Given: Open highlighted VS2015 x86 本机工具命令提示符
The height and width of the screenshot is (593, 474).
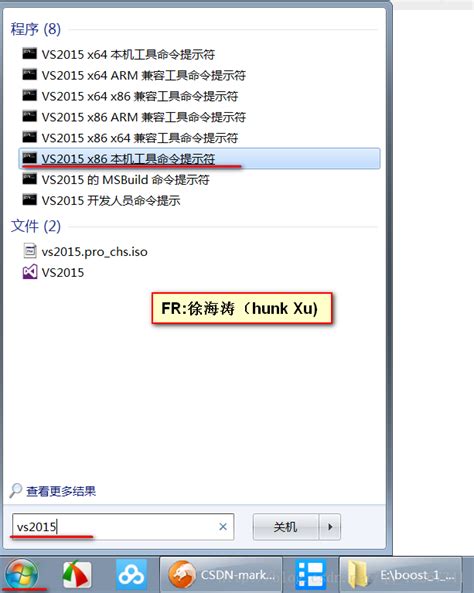Looking at the screenshot, I should point(199,158).
